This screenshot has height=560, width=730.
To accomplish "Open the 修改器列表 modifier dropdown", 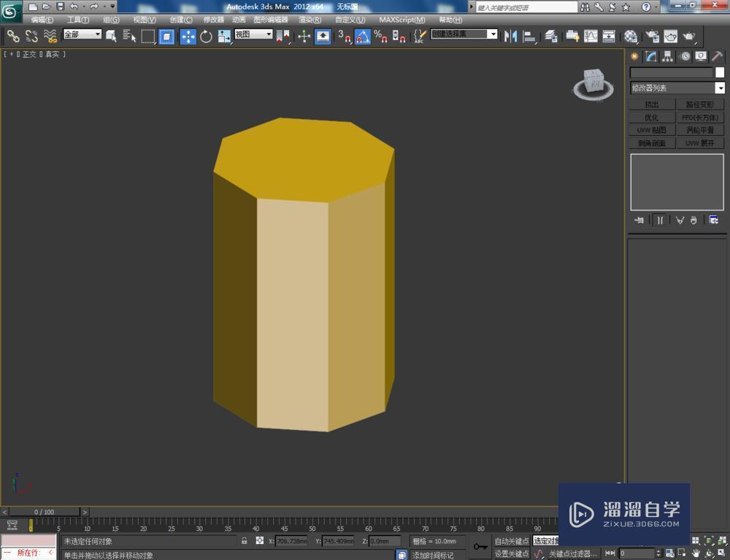I will point(720,88).
